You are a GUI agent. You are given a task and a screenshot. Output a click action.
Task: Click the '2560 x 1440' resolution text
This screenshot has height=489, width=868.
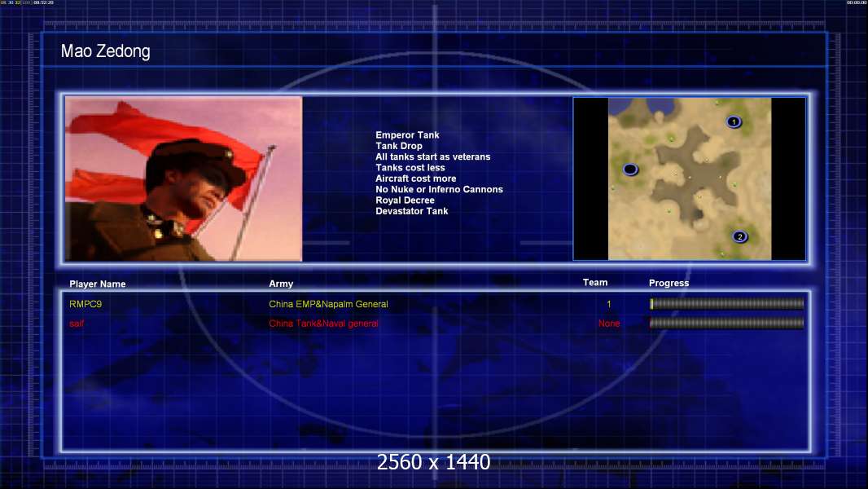(433, 462)
